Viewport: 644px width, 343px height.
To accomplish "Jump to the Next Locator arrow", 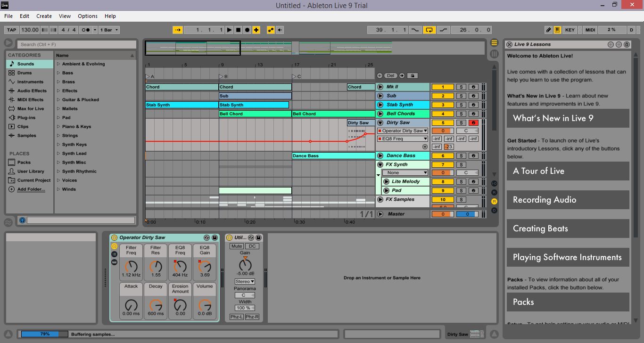I will tap(402, 75).
